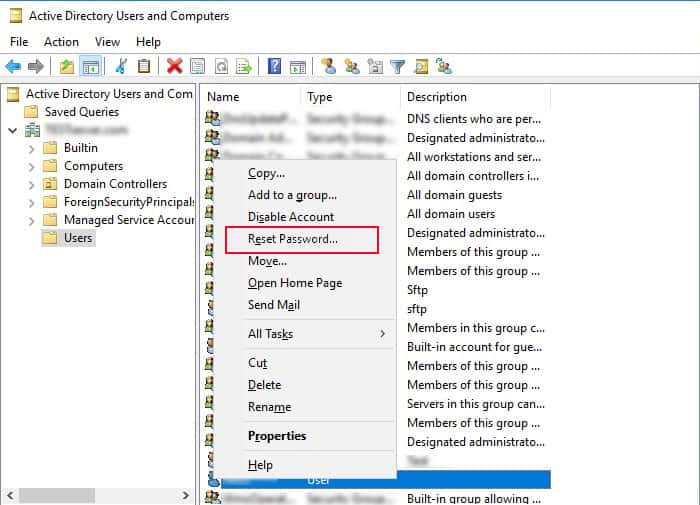
Task: Select the Saved Queries tree item
Action: pos(82,112)
